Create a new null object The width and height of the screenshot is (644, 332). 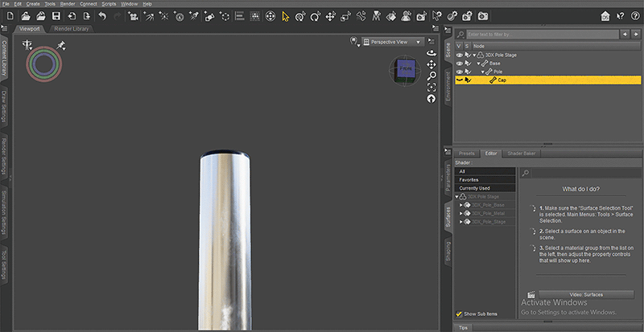point(225,16)
